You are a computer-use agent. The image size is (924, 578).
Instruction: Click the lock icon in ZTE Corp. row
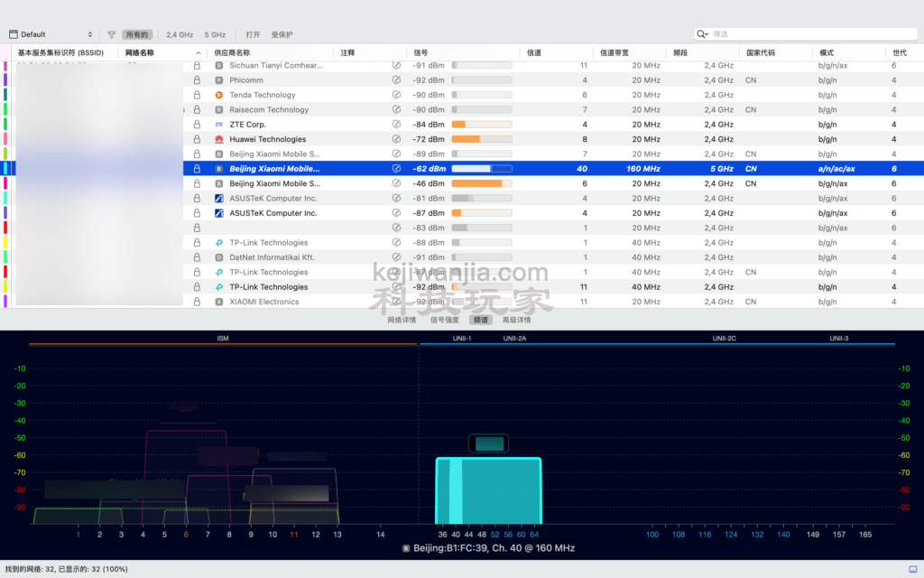coord(197,125)
